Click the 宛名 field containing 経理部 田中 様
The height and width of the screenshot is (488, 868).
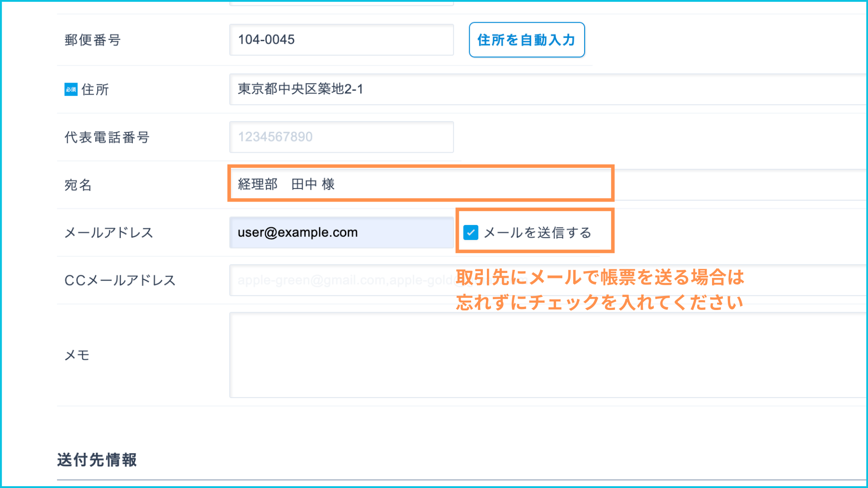(420, 184)
